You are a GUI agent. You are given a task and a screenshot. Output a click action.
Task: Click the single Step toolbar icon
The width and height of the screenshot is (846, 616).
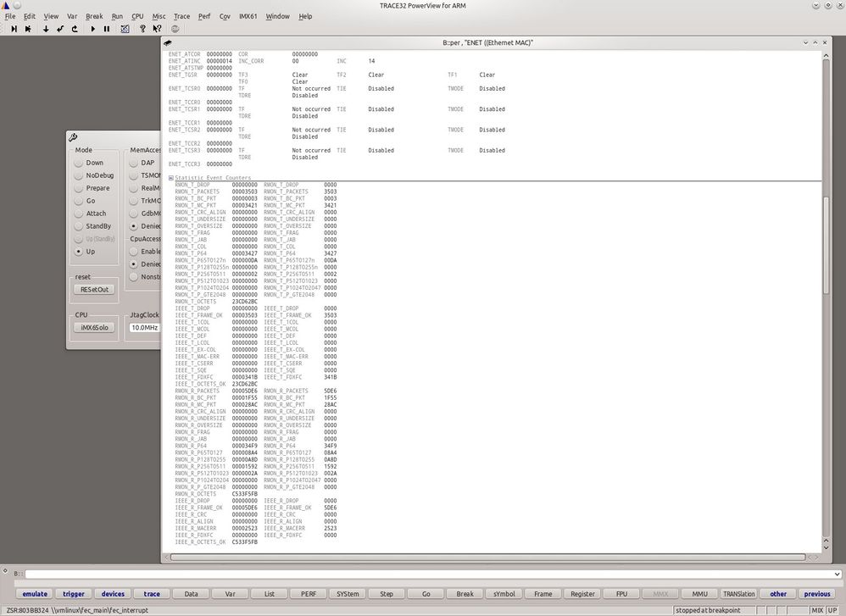tap(14, 29)
